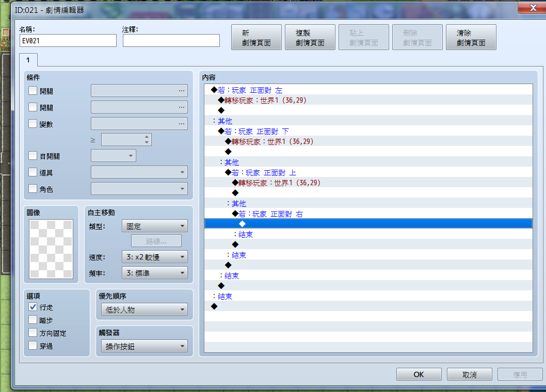The image size is (546, 392).
Task: Click the 應用 apply button
Action: pos(520,374)
